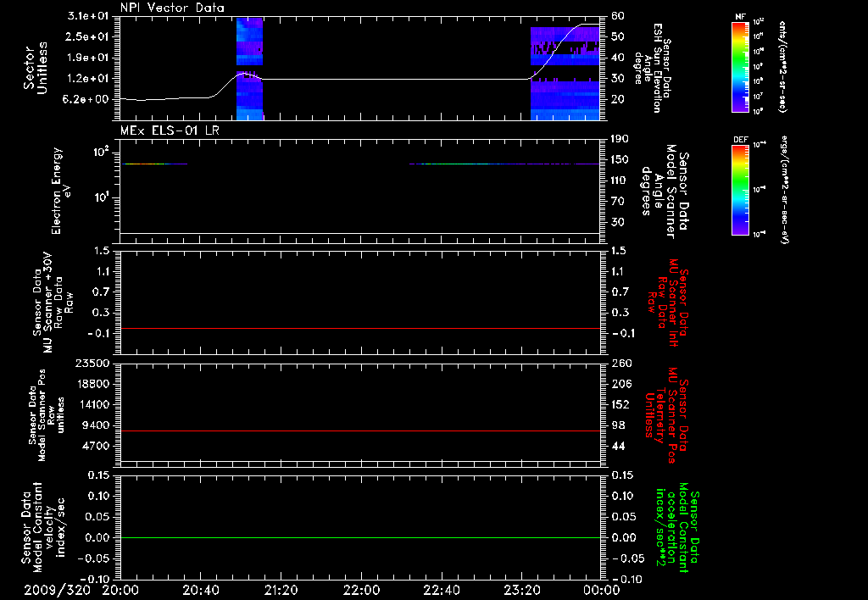Click the "206" telemetry axis tick value
The height and width of the screenshot is (600, 868).
point(621,384)
